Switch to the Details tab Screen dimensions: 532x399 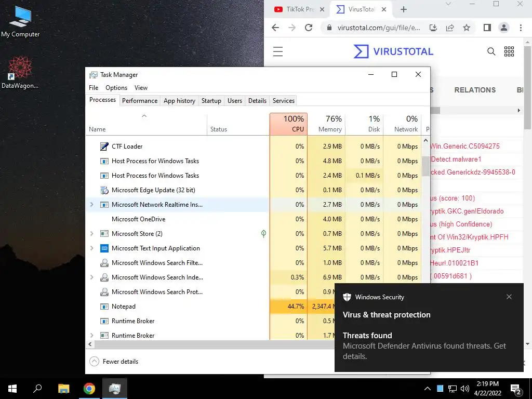pos(257,101)
